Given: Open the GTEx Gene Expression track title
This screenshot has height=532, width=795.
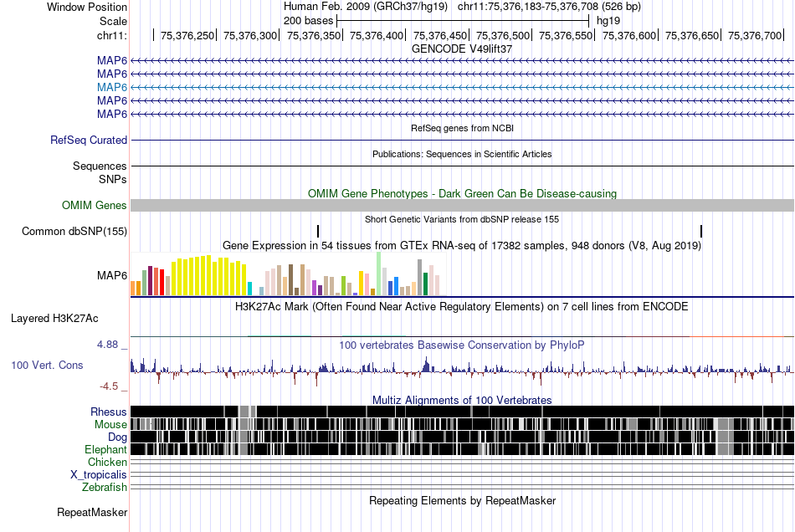Looking at the screenshot, I should click(462, 245).
